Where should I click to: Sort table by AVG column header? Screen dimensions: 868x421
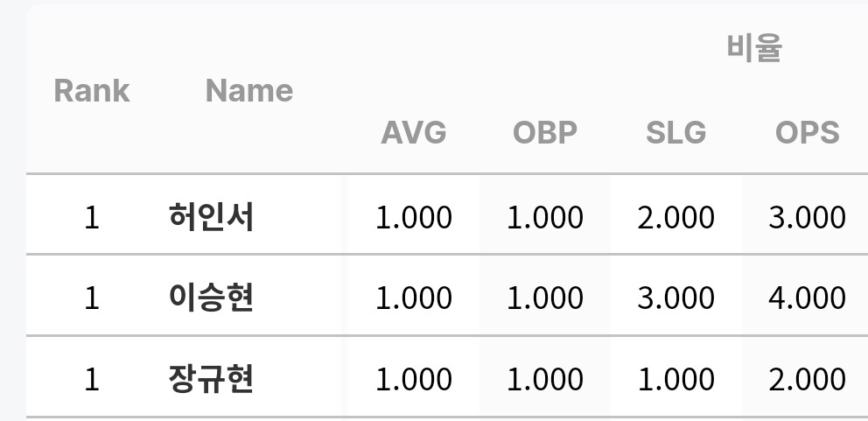[414, 132]
